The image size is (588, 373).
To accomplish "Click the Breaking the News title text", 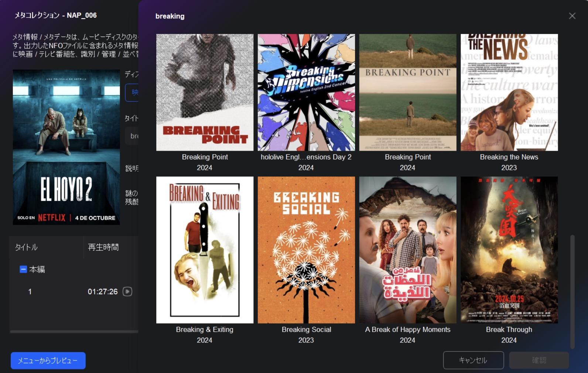I will pos(509,157).
